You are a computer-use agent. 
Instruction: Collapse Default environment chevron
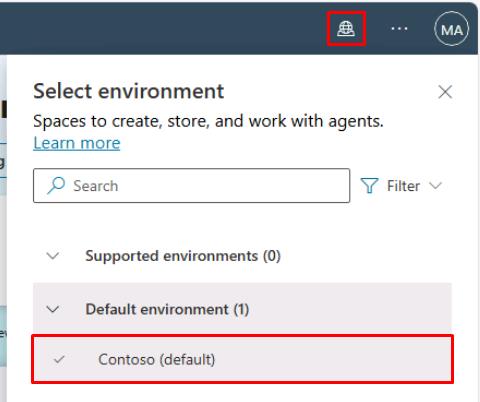(x=53, y=309)
